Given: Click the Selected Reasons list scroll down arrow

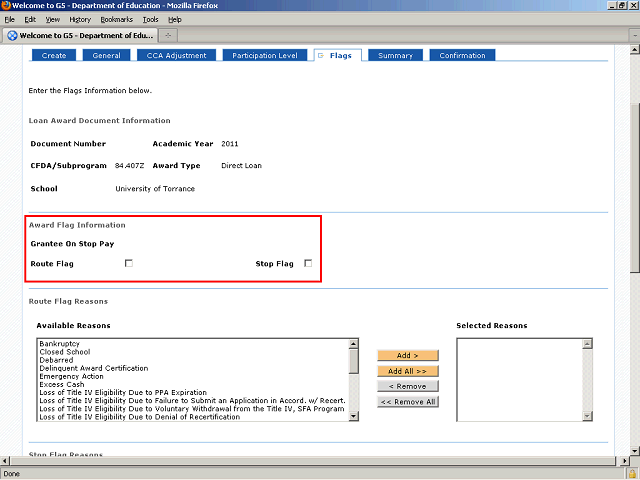Looking at the screenshot, I should [587, 416].
